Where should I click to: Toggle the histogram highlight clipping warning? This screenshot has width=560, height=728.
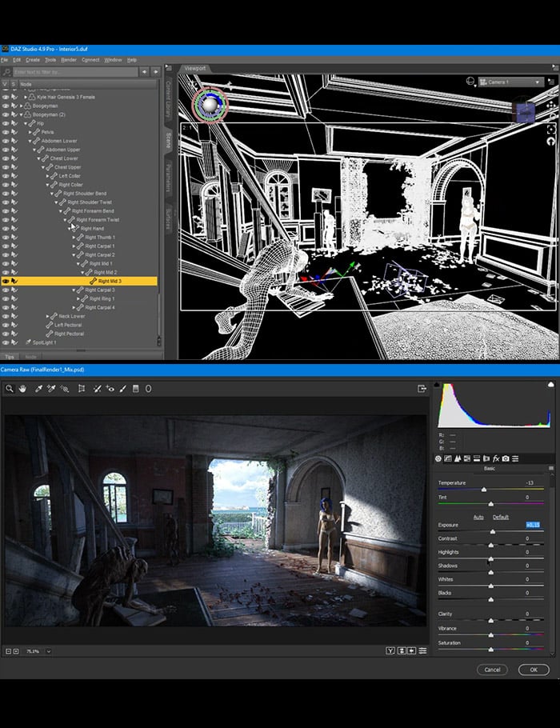click(x=549, y=386)
